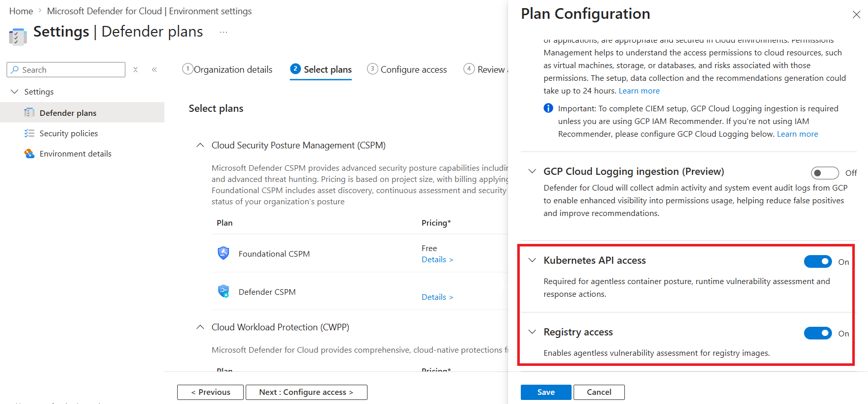Enable GCP Cloud Logging ingestion toggle
This screenshot has height=404, width=868.
pos(824,173)
